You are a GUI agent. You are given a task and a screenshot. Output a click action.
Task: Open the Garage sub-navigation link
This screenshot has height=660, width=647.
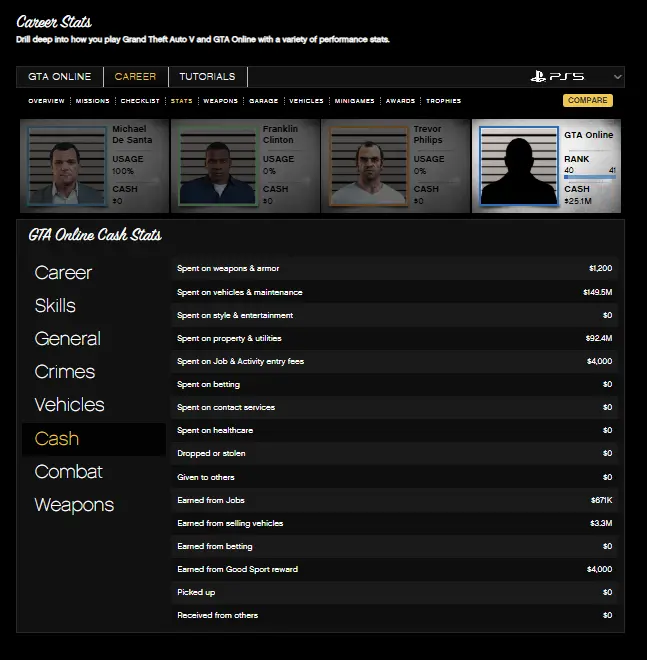(x=263, y=101)
